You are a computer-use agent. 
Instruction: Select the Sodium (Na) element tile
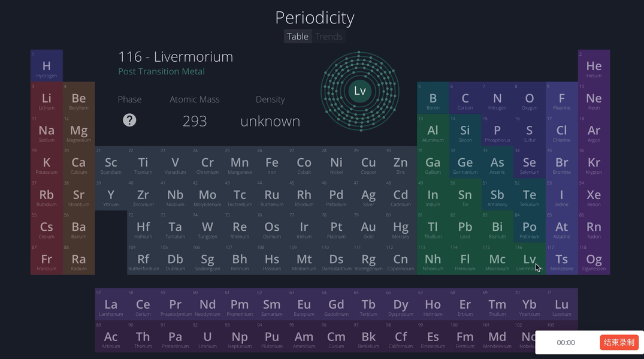click(x=47, y=131)
